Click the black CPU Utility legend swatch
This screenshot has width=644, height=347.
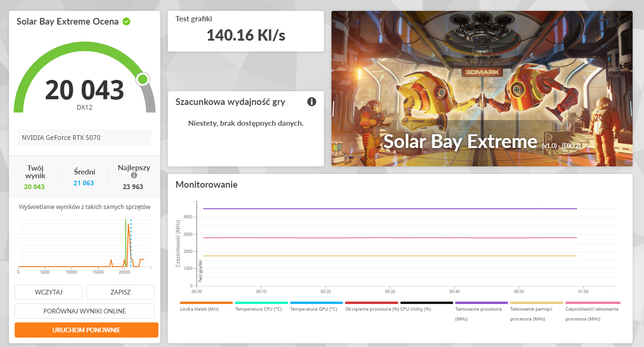(426, 303)
